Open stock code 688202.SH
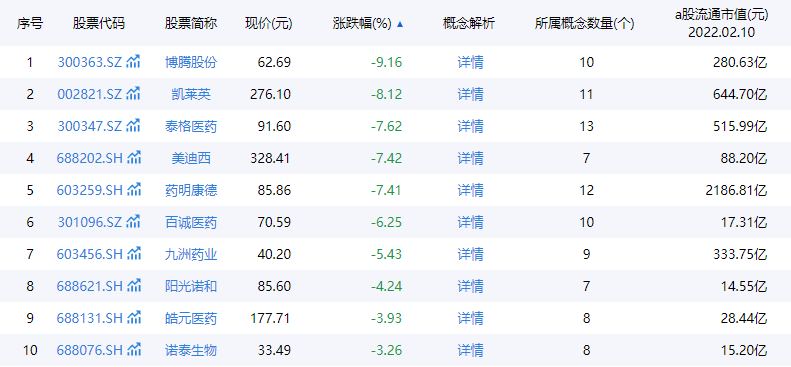 [90, 158]
